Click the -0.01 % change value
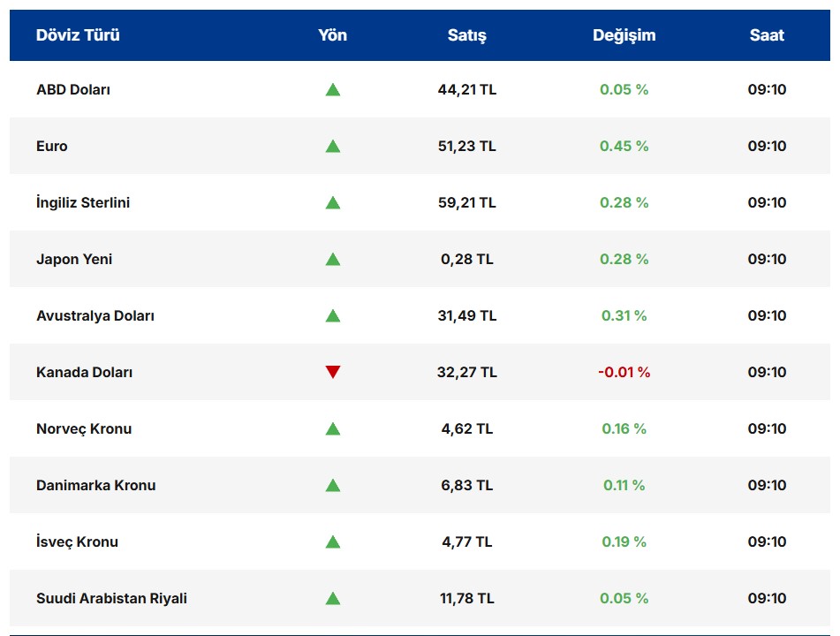 (x=624, y=372)
